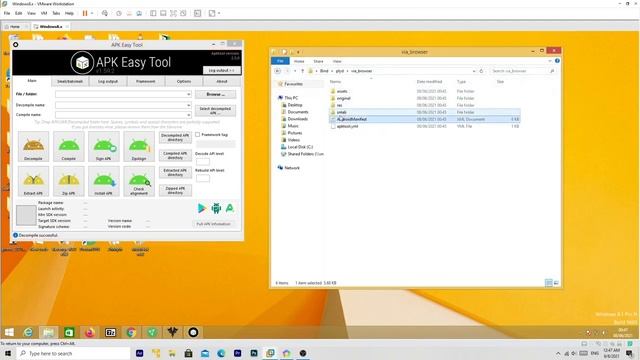This screenshot has height=360, width=640.
Task: Click the Explorer search via_browser field
Action: pos(523,71)
